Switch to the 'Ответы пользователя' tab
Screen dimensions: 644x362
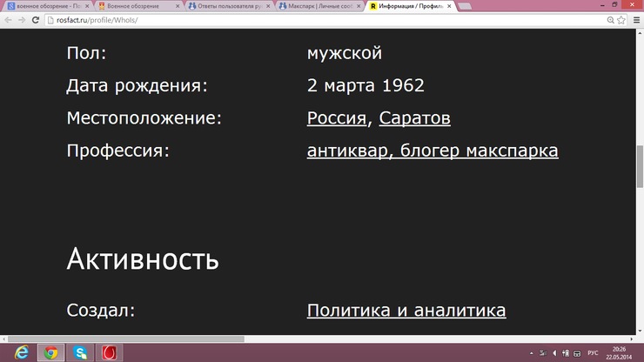click(x=230, y=6)
